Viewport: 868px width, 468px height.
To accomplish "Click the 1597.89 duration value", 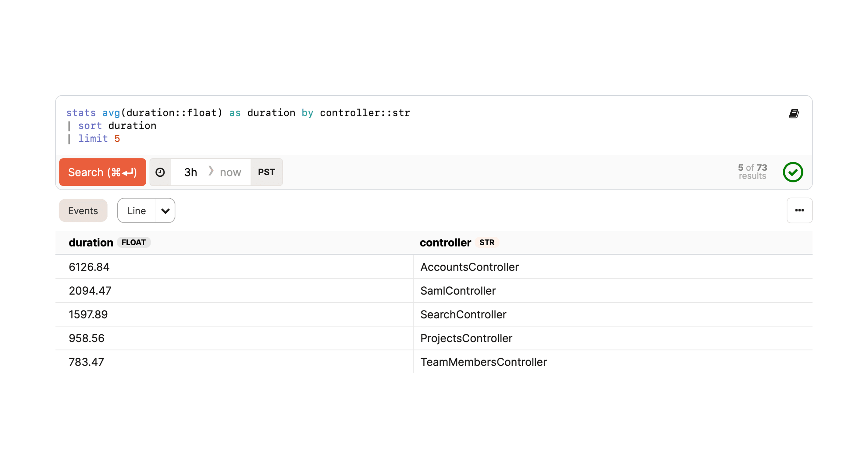I will point(88,314).
